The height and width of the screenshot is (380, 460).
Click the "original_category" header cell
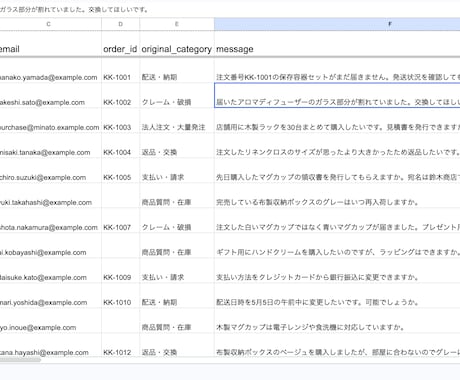pos(177,44)
